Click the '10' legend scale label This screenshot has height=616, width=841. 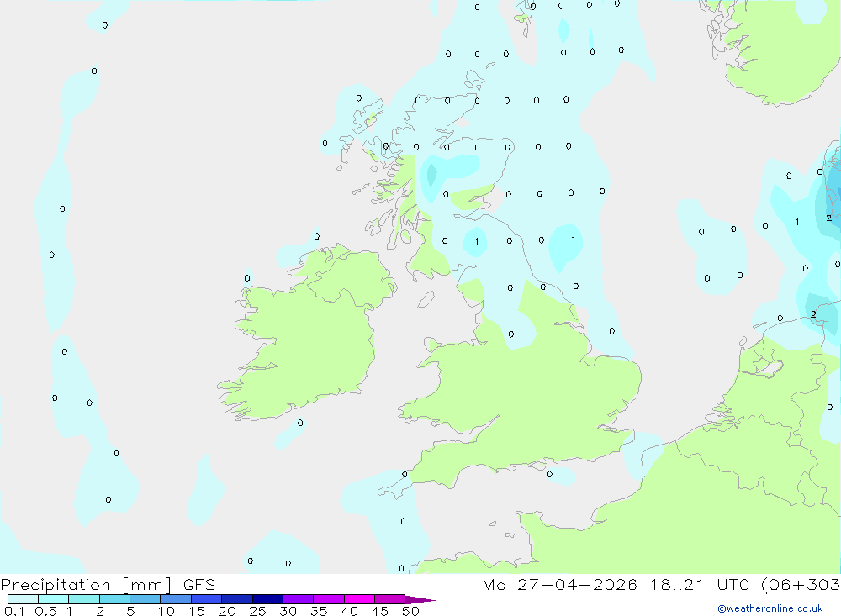pyautogui.click(x=167, y=611)
